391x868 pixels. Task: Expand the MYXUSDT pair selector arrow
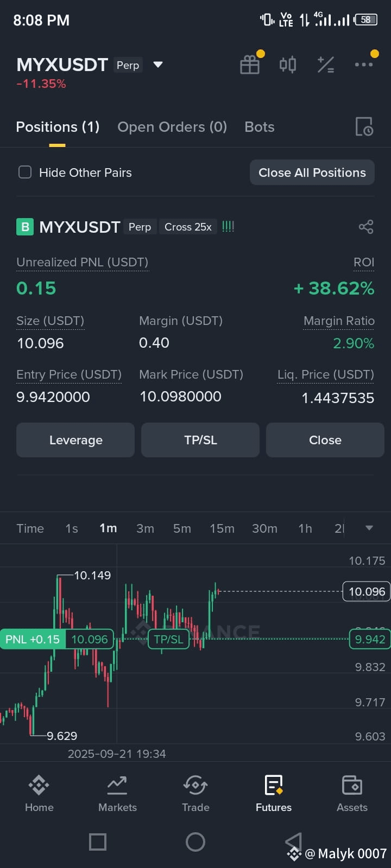point(158,65)
